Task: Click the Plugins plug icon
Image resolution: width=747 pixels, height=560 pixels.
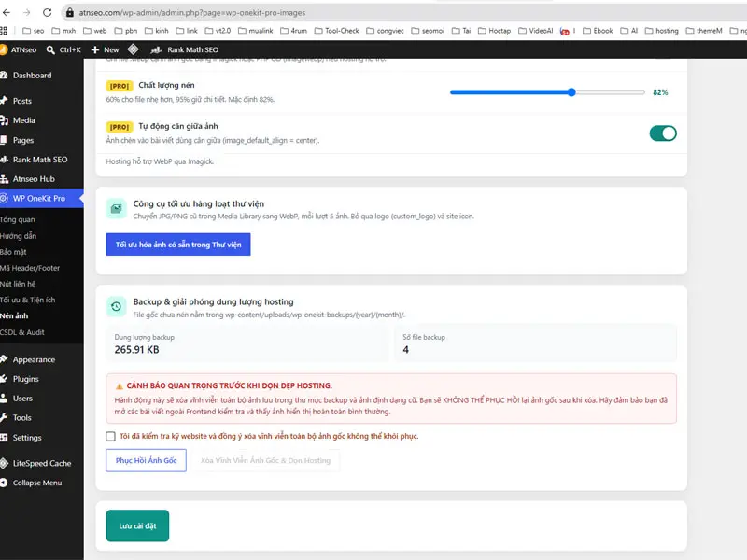Action: coord(4,379)
